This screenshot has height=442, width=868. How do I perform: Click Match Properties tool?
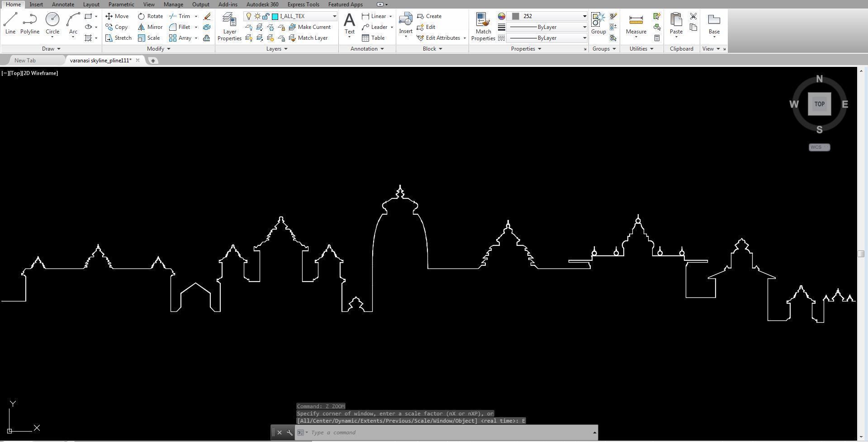(483, 27)
